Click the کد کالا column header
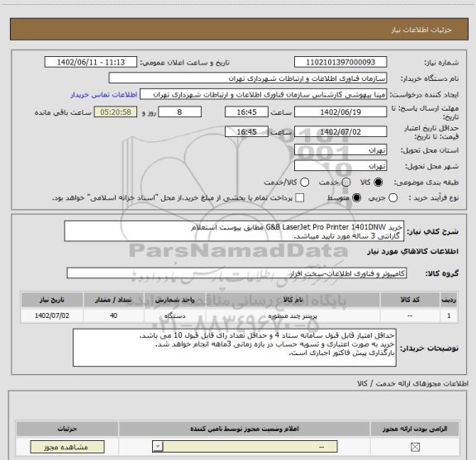The width and height of the screenshot is (476, 460). [410, 300]
